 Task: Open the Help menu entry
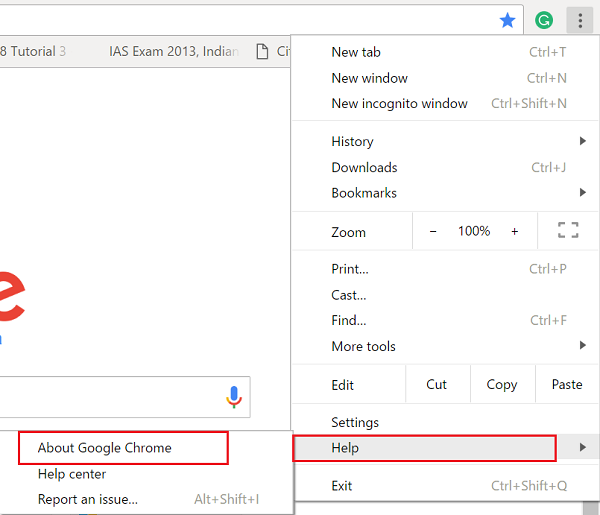pos(445,448)
